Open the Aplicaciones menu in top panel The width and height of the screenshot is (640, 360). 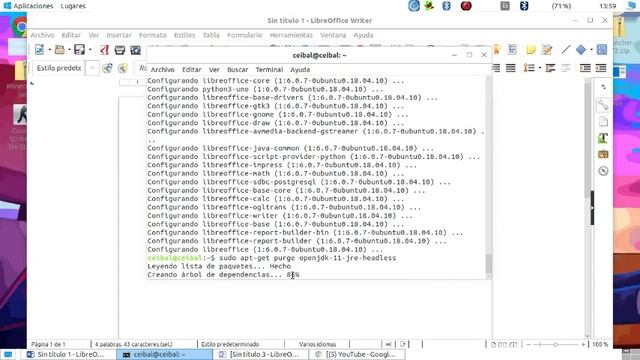pyautogui.click(x=29, y=6)
